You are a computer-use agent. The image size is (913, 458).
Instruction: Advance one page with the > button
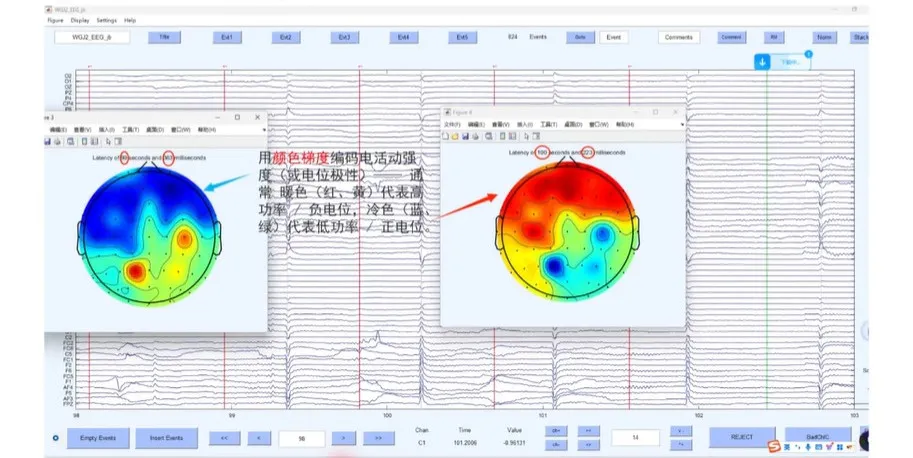tap(343, 438)
